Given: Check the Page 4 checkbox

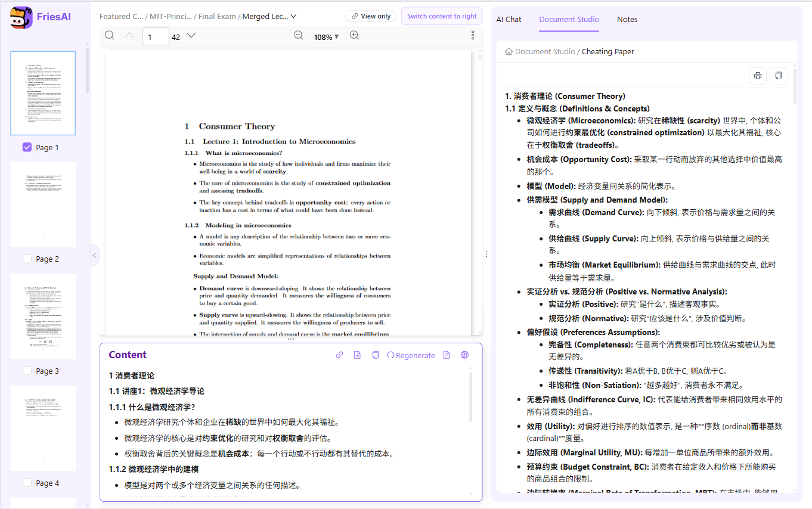Looking at the screenshot, I should click(27, 483).
